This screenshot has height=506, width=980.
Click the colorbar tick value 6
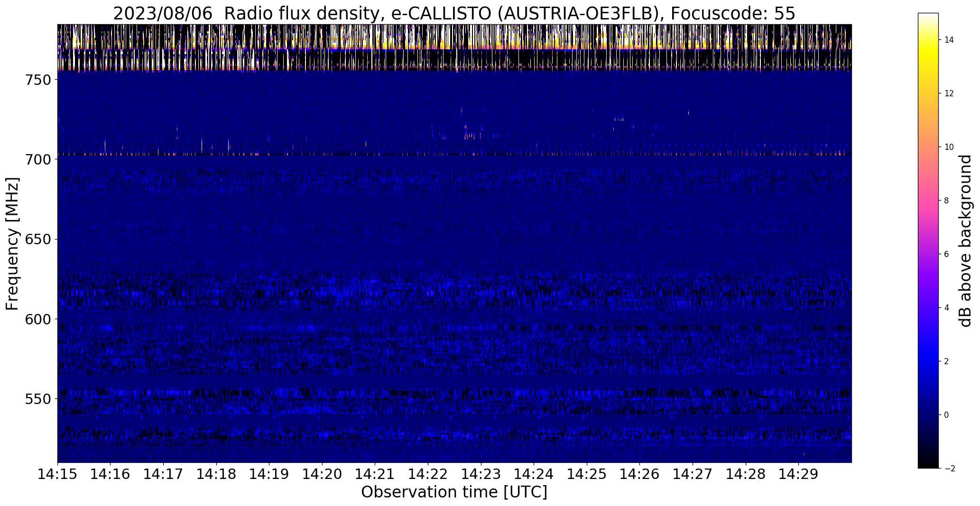click(x=946, y=254)
